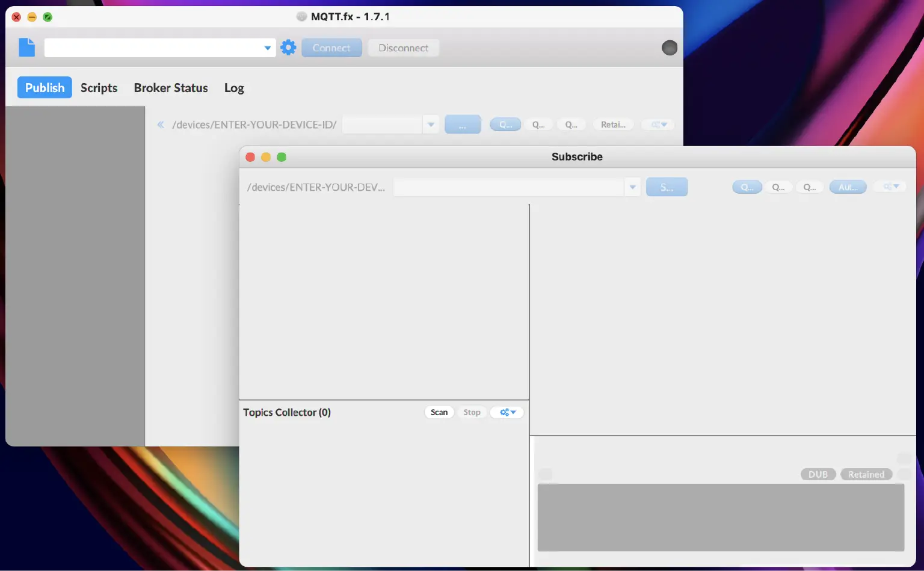Screen dimensions: 924x571
Task: Toggle Autoscroll for incoming messages
Action: [848, 187]
